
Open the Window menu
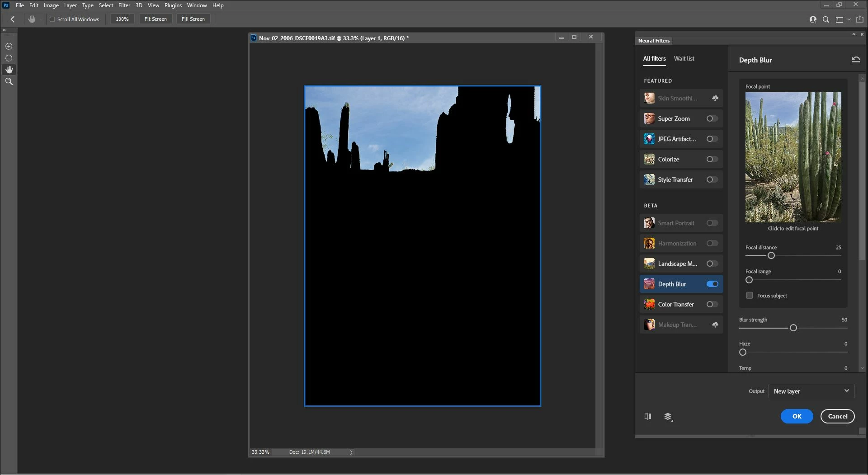point(197,5)
